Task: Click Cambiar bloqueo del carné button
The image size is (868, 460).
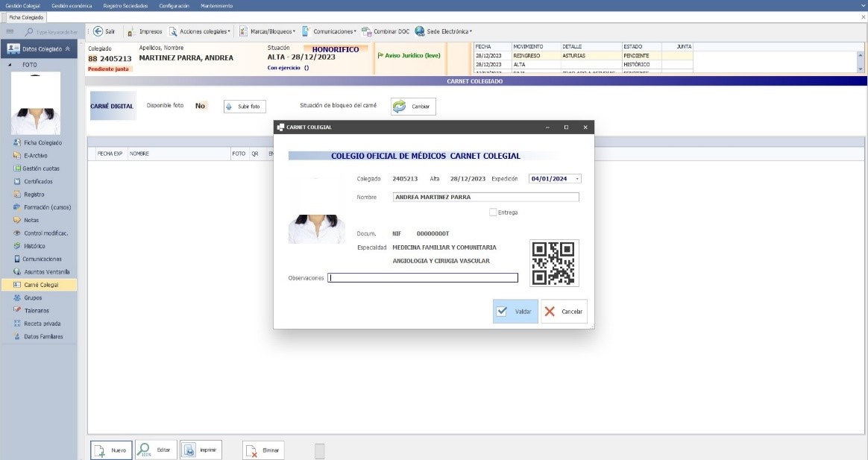Action: tap(414, 107)
